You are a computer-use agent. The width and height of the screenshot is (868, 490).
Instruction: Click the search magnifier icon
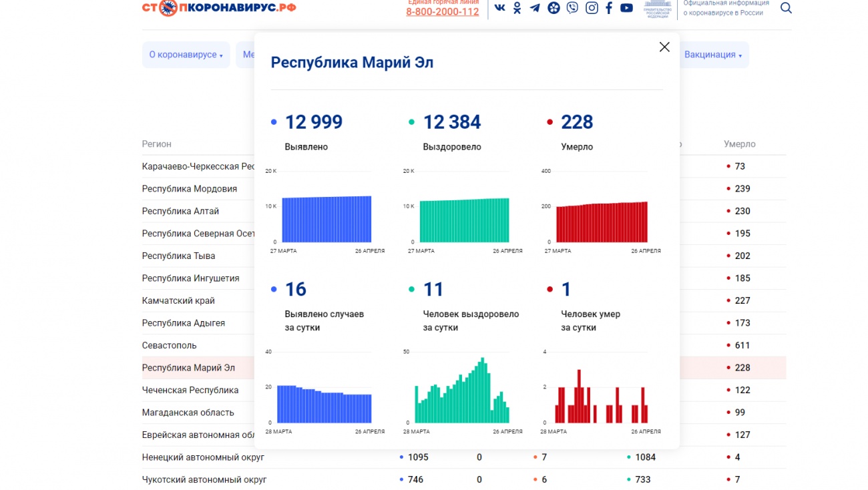click(786, 8)
